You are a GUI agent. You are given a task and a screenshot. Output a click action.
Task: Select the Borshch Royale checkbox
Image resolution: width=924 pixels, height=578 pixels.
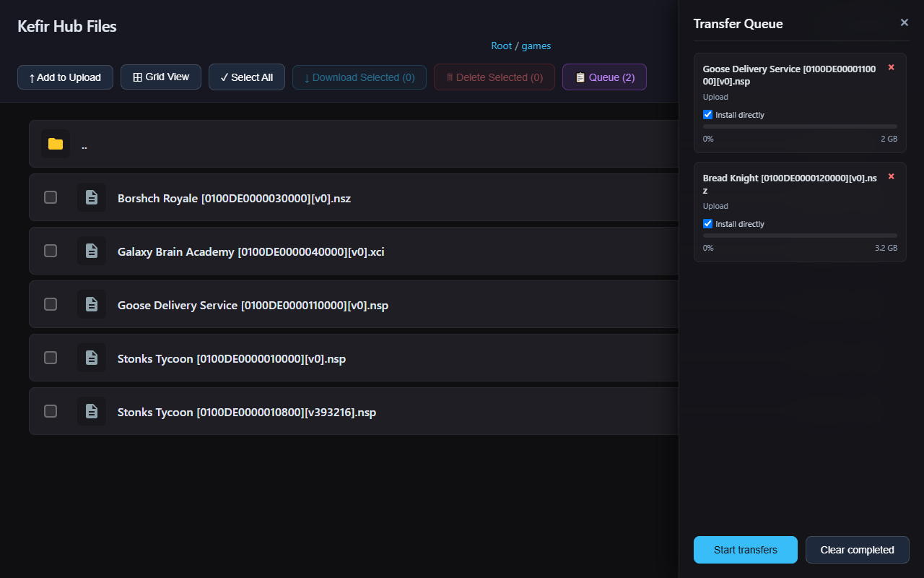(x=51, y=197)
